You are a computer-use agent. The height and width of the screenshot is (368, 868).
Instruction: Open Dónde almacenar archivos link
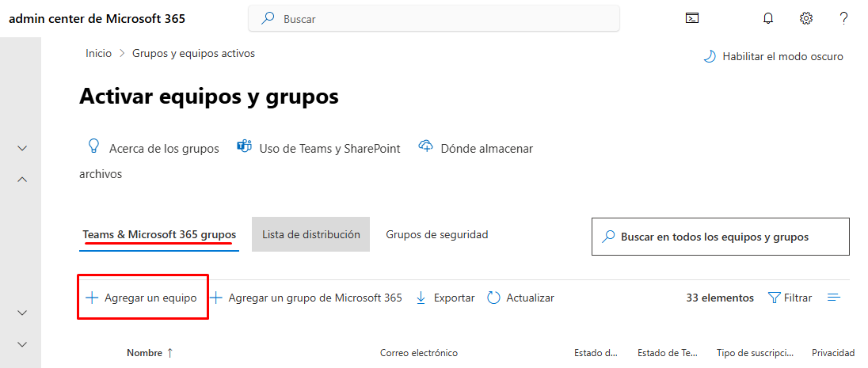pyautogui.click(x=486, y=148)
